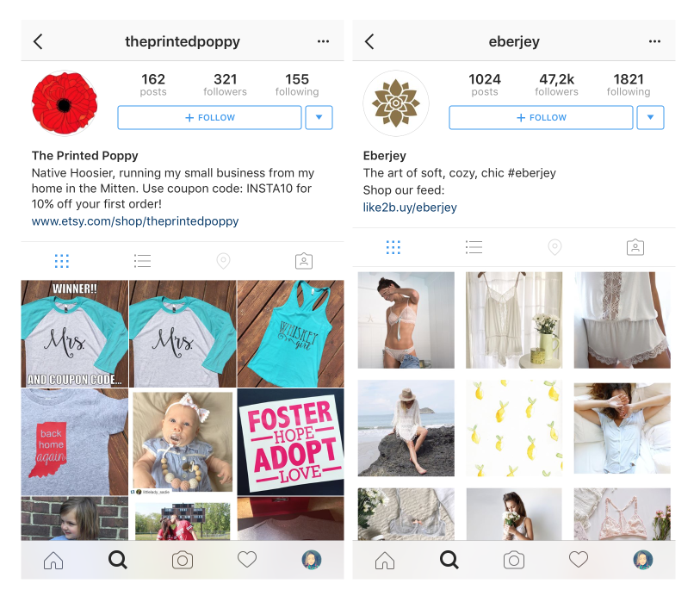Tap search icon in right phone
Image resolution: width=700 pixels, height=602 pixels.
pos(449,560)
